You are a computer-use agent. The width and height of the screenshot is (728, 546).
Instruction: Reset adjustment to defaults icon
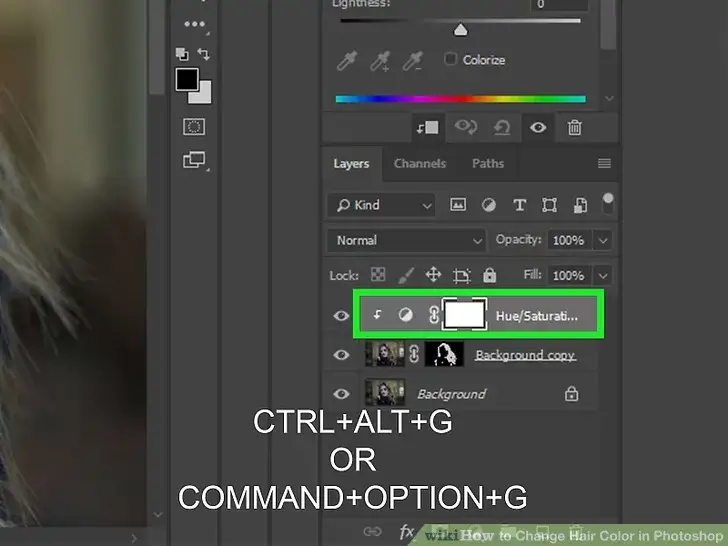502,127
